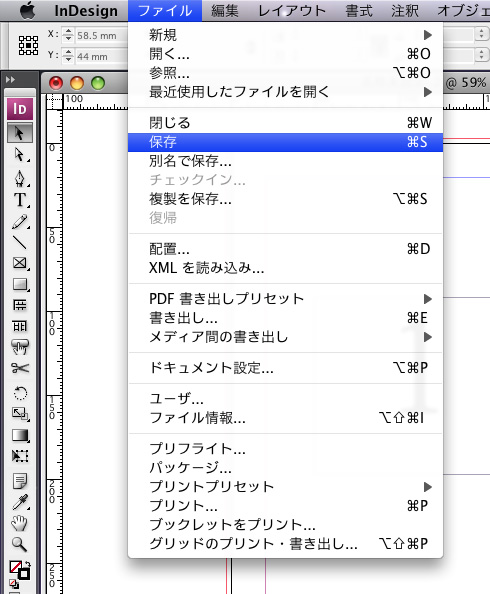
Task: Select the Button tool
Action: pyautogui.click(x=19, y=347)
